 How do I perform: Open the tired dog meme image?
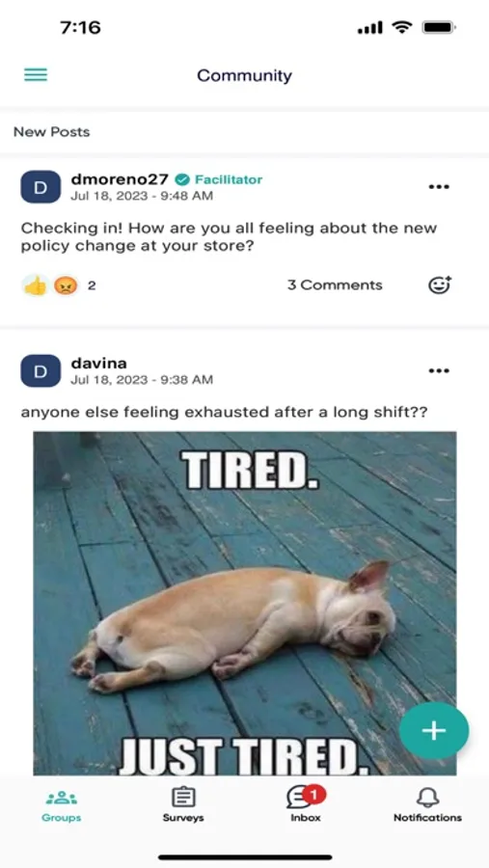click(x=245, y=603)
